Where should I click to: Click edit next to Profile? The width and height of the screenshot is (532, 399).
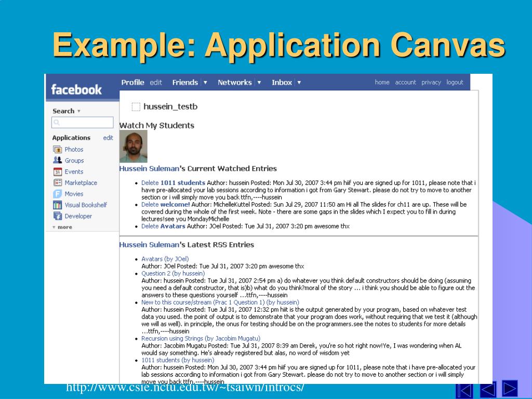(156, 83)
